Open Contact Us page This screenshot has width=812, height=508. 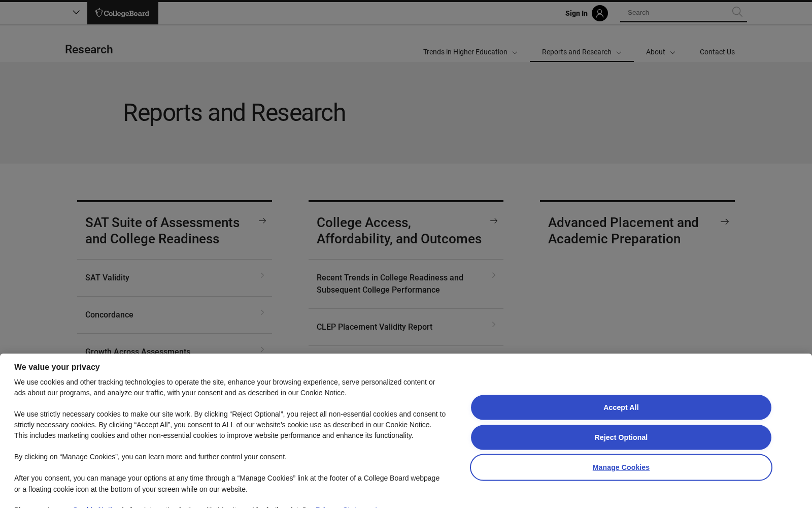(717, 52)
